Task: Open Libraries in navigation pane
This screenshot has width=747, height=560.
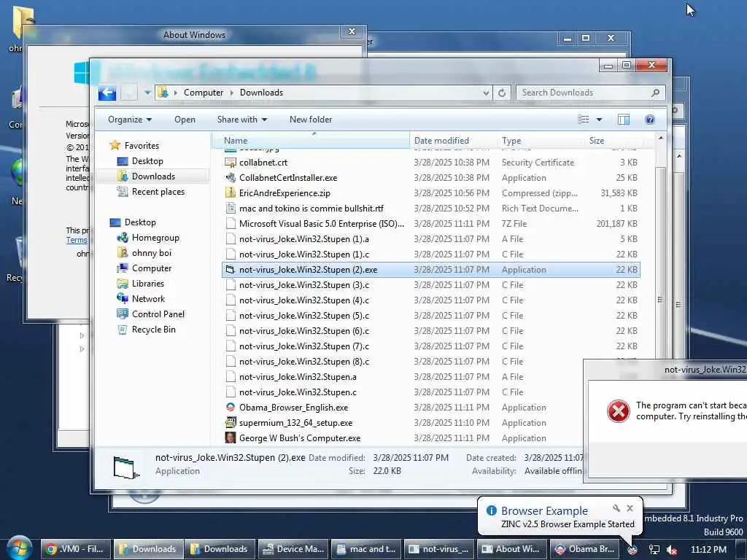Action: click(x=147, y=284)
